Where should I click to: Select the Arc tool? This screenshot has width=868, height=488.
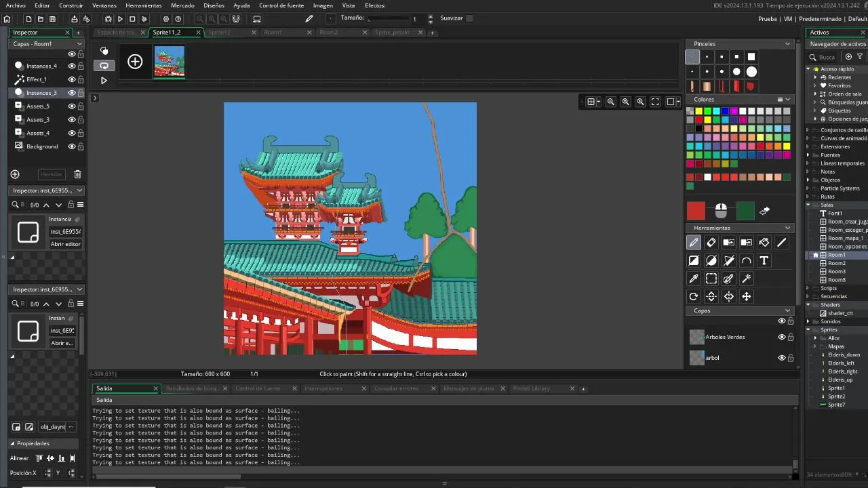click(747, 260)
